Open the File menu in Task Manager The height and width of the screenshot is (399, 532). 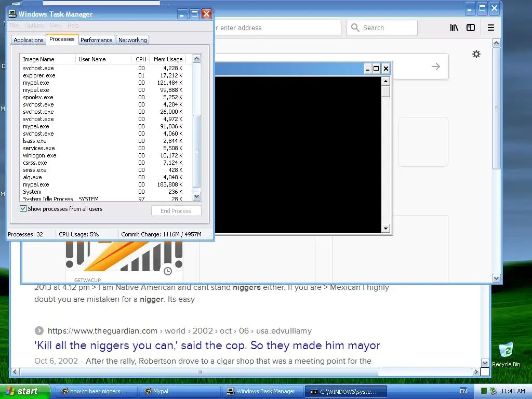point(14,25)
